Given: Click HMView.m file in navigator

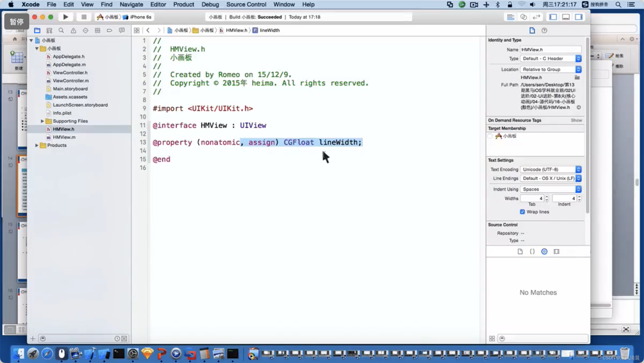Looking at the screenshot, I should [64, 137].
